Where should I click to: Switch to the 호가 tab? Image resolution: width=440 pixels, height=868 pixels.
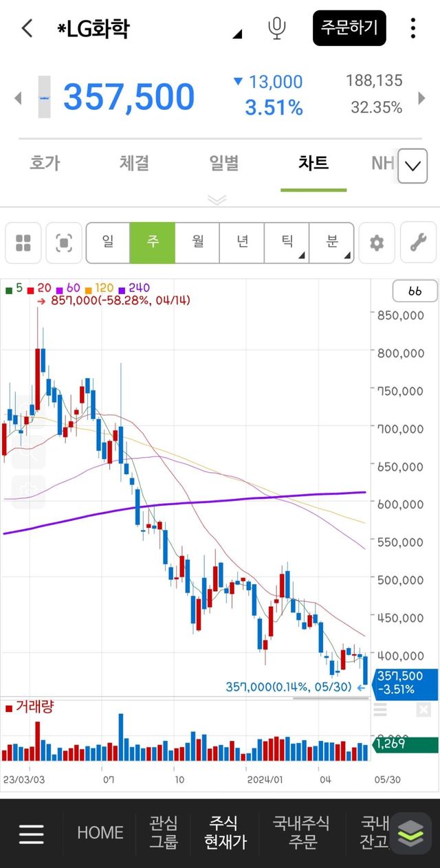(x=45, y=164)
